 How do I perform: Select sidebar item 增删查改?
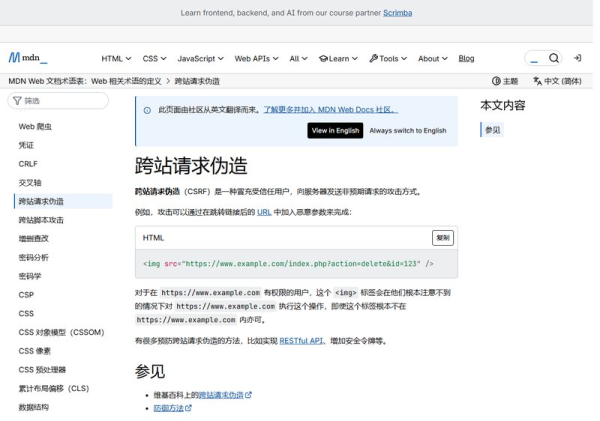click(34, 238)
